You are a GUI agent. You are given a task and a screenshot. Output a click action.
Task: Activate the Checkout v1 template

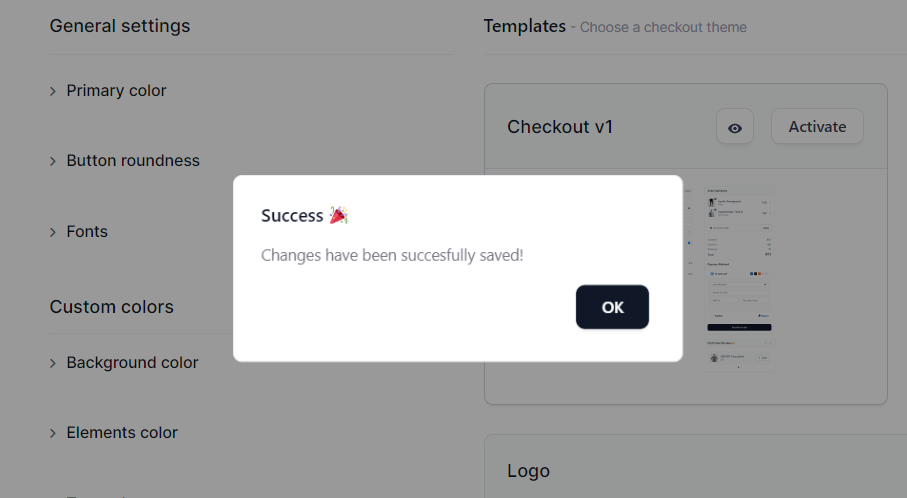(x=817, y=127)
